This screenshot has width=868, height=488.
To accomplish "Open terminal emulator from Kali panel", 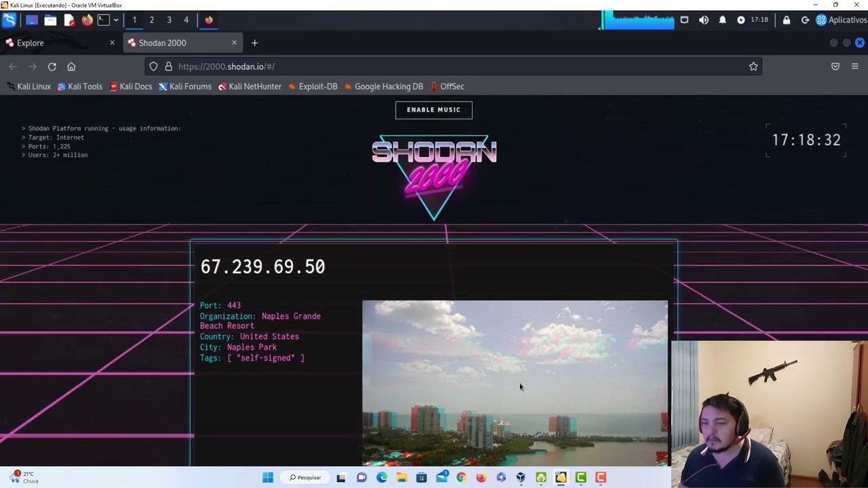I will coord(103,20).
